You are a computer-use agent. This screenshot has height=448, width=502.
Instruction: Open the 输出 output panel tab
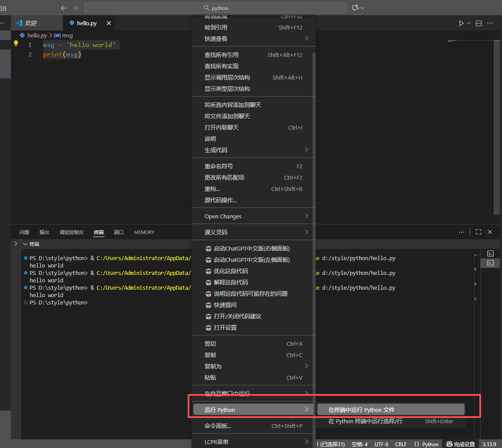(44, 232)
